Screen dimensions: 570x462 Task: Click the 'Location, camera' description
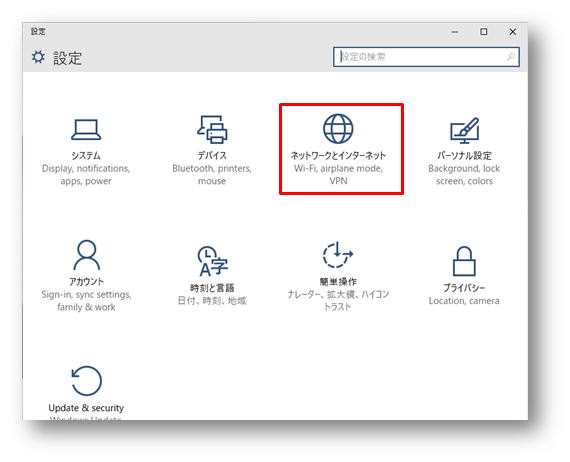click(464, 301)
